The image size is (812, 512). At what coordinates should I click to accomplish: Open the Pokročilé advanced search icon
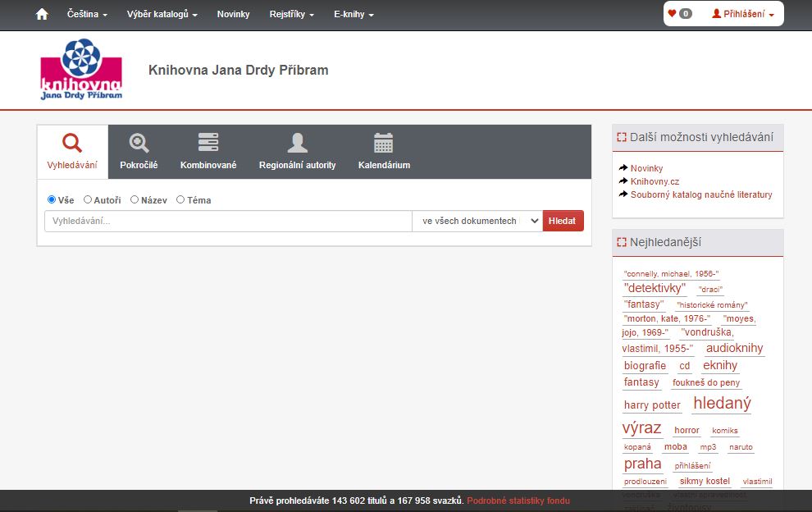[139, 144]
